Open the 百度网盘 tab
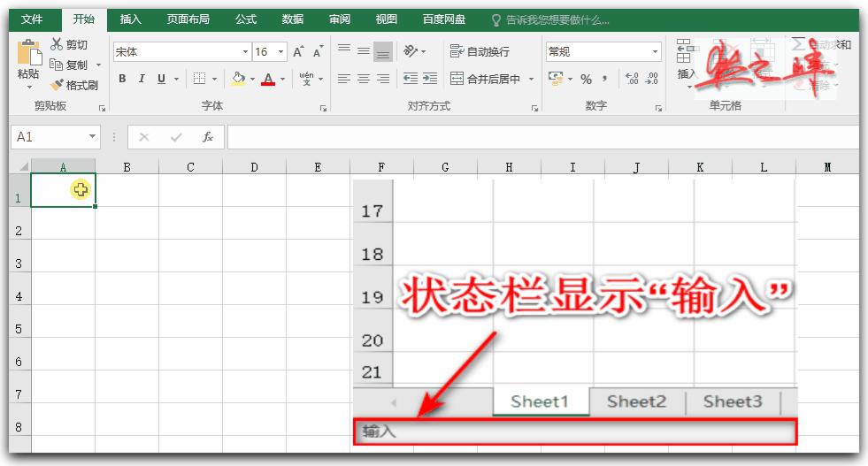The height and width of the screenshot is (466, 868). (444, 19)
